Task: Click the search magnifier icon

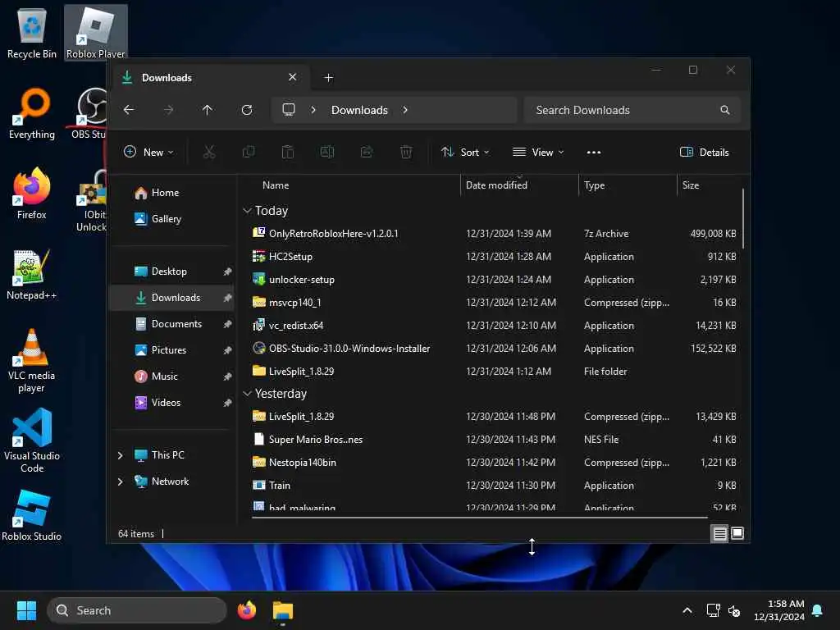Action: click(725, 110)
